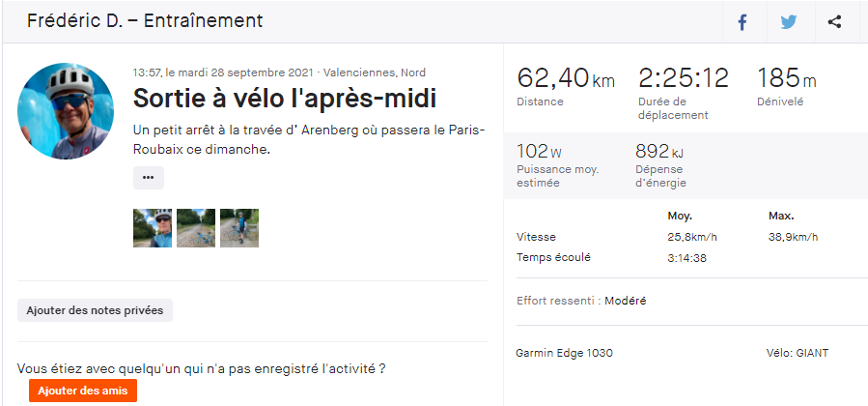Select the 62,40 km distance stat
The height and width of the screenshot is (406, 868).
click(565, 79)
